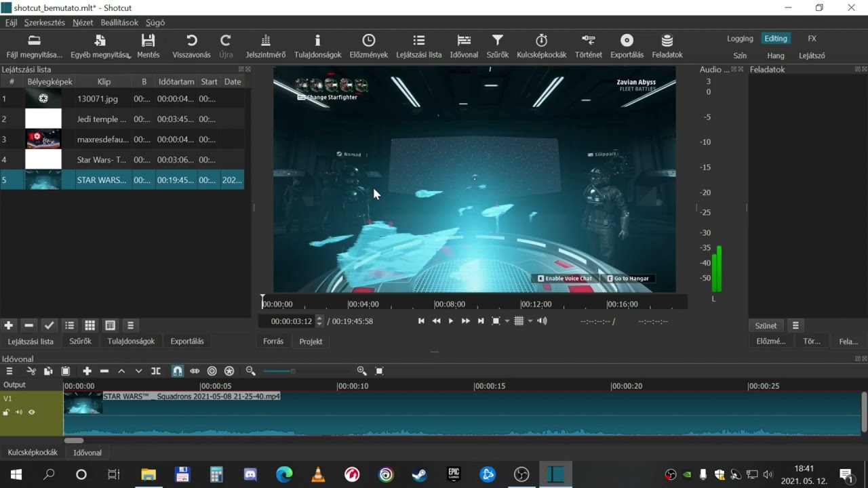Open the Beállítások menu

click(119, 22)
